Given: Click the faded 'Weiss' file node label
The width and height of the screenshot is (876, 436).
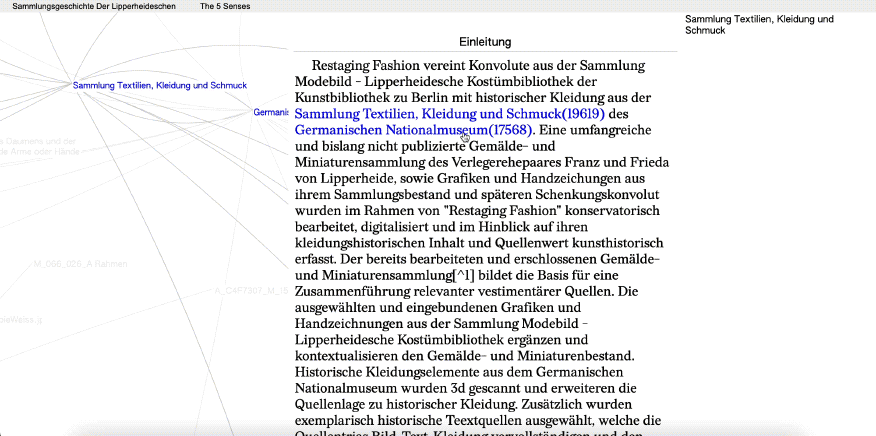Looking at the screenshot, I should coord(20,320).
